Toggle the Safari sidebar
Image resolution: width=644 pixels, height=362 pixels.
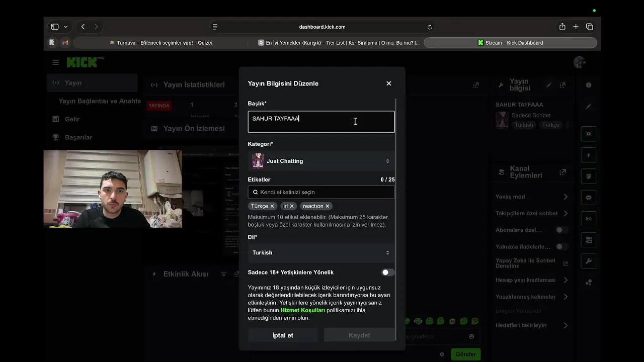pos(55,27)
